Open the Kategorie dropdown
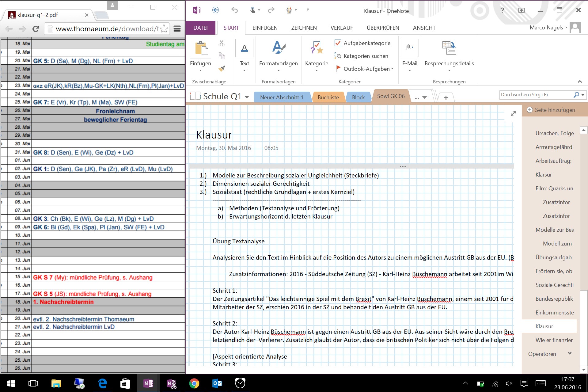 click(x=317, y=70)
